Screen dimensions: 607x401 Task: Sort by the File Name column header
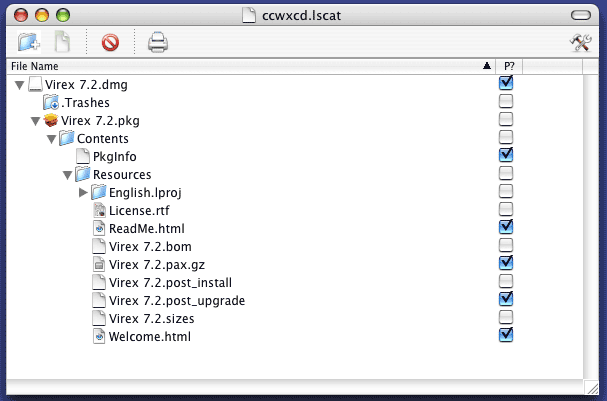click(x=240, y=66)
